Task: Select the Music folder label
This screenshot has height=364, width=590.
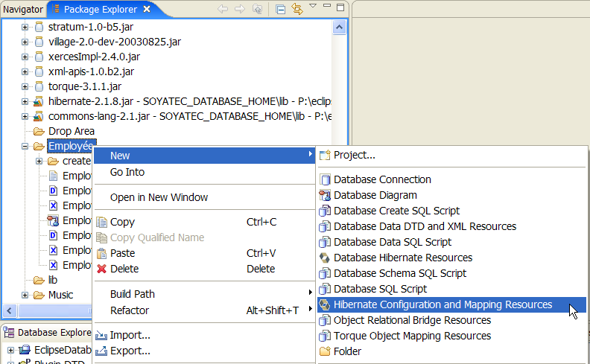Action: (x=60, y=296)
